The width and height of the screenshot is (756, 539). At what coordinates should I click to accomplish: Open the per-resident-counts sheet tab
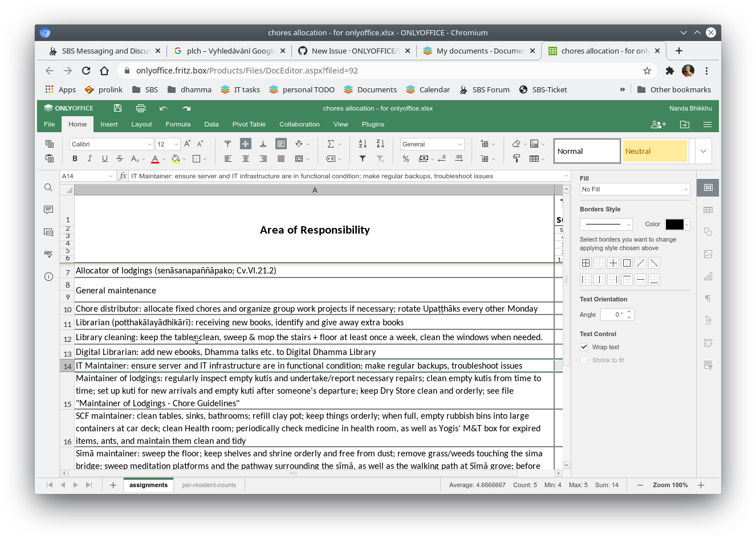(x=209, y=485)
